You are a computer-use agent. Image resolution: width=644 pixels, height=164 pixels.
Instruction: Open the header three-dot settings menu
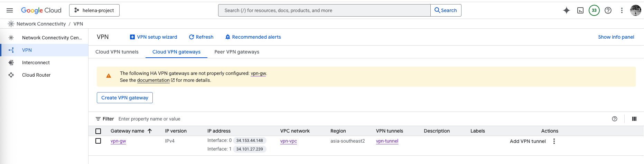point(622,10)
